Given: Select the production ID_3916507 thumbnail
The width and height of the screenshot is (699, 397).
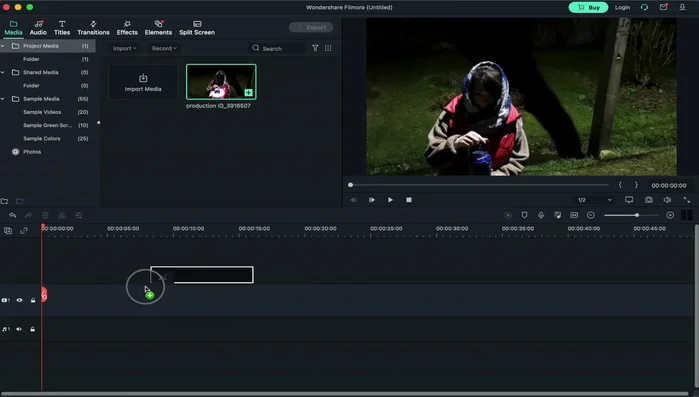Looking at the screenshot, I should (221, 82).
